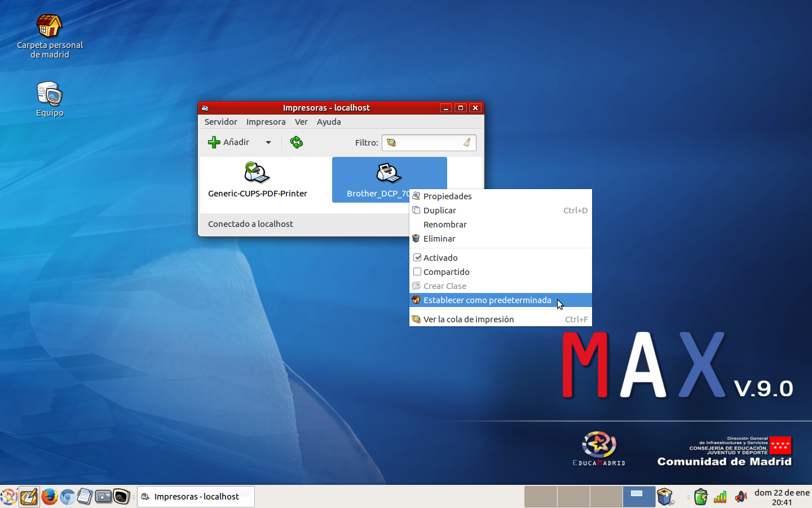Open the screenshot camera launcher
This screenshot has width=812, height=508.
[x=103, y=497]
